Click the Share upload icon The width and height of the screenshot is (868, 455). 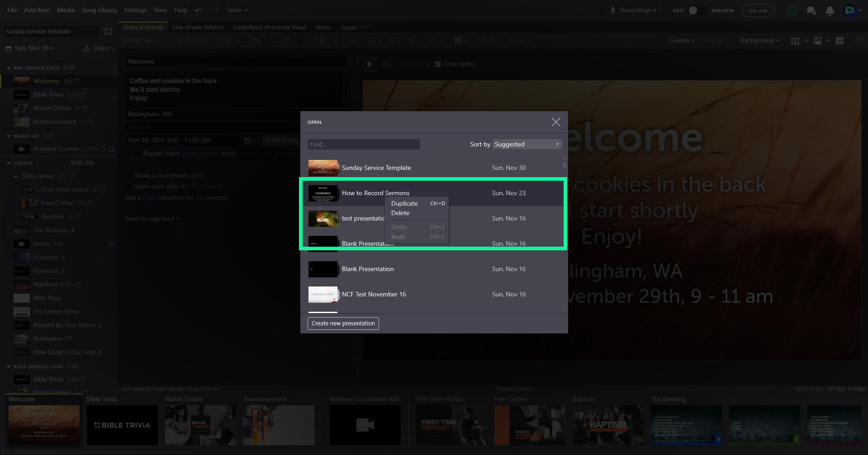[x=86, y=48]
